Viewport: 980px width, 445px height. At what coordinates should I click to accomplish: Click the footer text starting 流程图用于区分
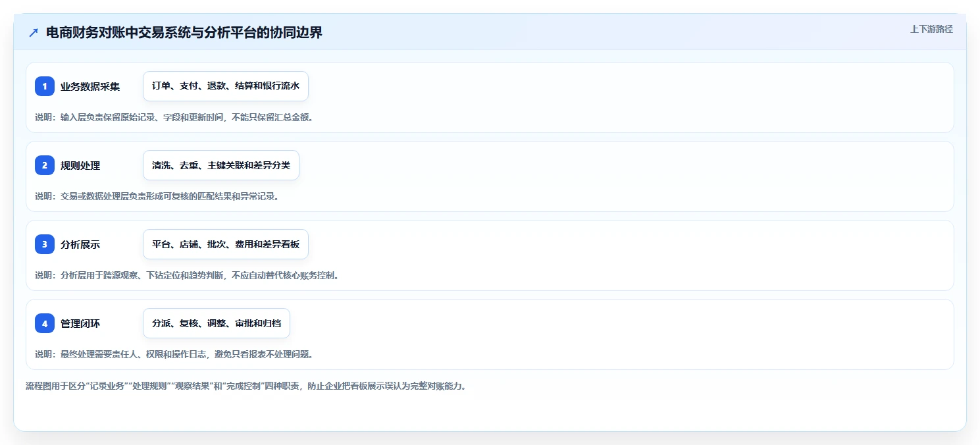pos(245,386)
